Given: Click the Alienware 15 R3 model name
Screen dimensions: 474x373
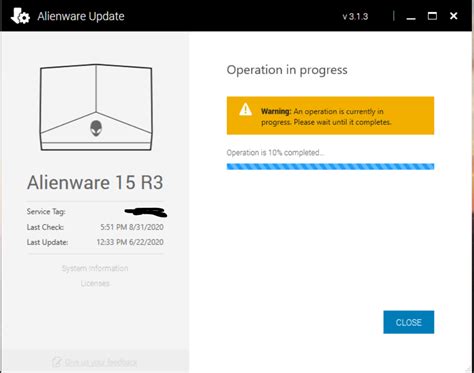Looking at the screenshot, I should pyautogui.click(x=95, y=182).
